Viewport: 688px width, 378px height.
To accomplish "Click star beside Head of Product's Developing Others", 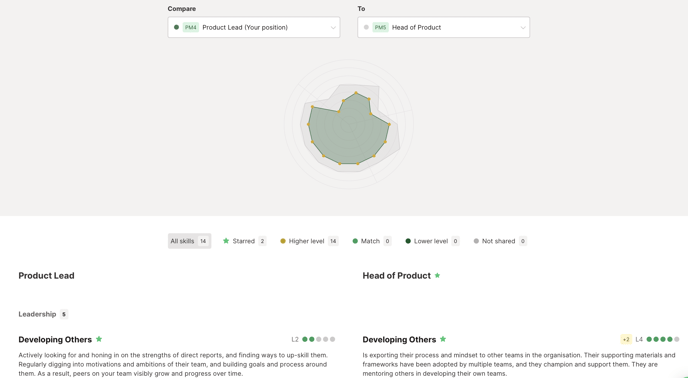I will [x=443, y=339].
